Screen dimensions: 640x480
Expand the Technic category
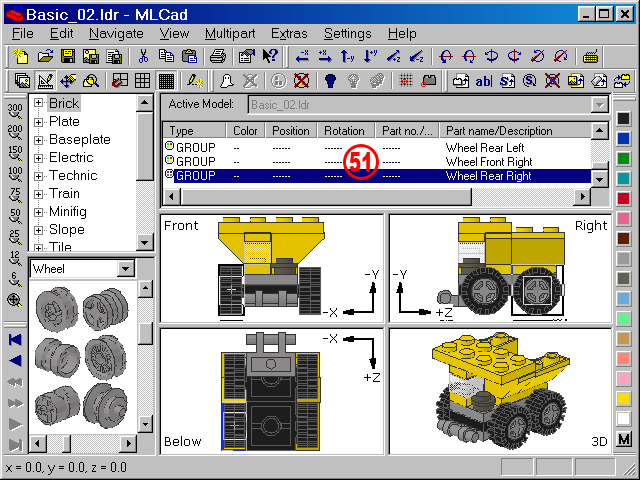click(x=38, y=176)
